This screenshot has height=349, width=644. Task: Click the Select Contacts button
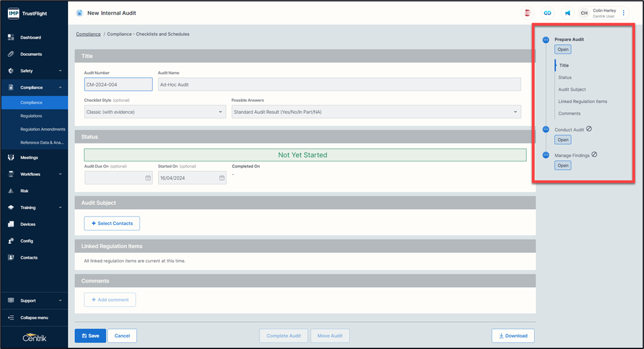coord(112,223)
